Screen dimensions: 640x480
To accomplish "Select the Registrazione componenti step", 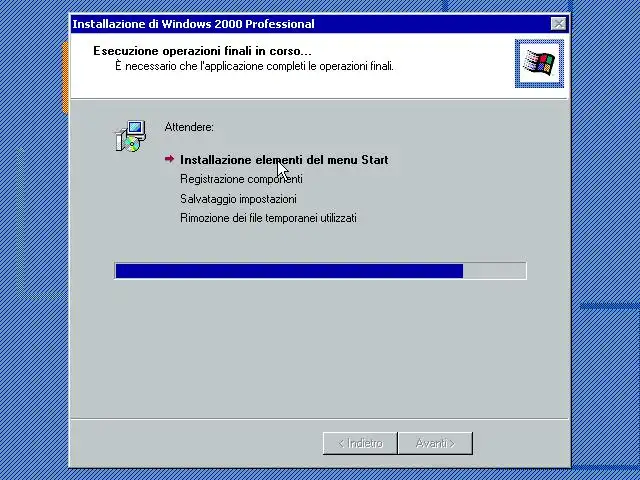I will click(241, 179).
